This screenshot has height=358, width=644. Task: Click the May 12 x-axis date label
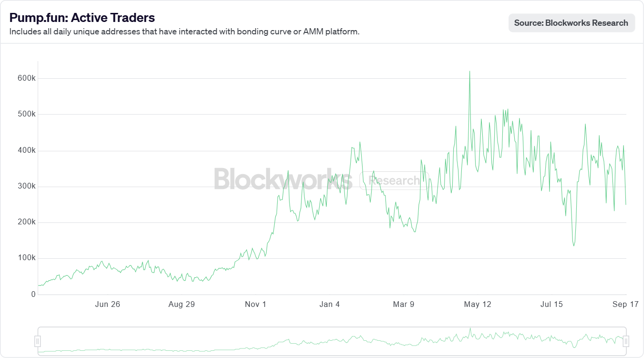(478, 305)
